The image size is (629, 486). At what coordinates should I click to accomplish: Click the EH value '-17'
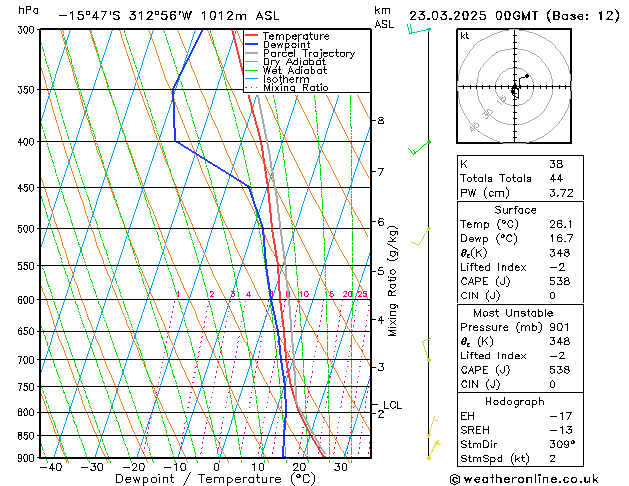click(x=561, y=416)
